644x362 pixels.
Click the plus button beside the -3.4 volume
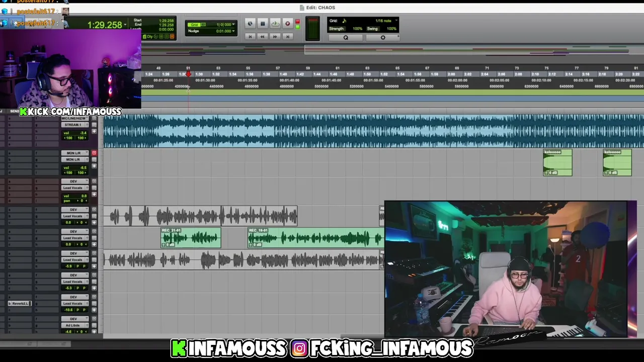[x=94, y=131]
